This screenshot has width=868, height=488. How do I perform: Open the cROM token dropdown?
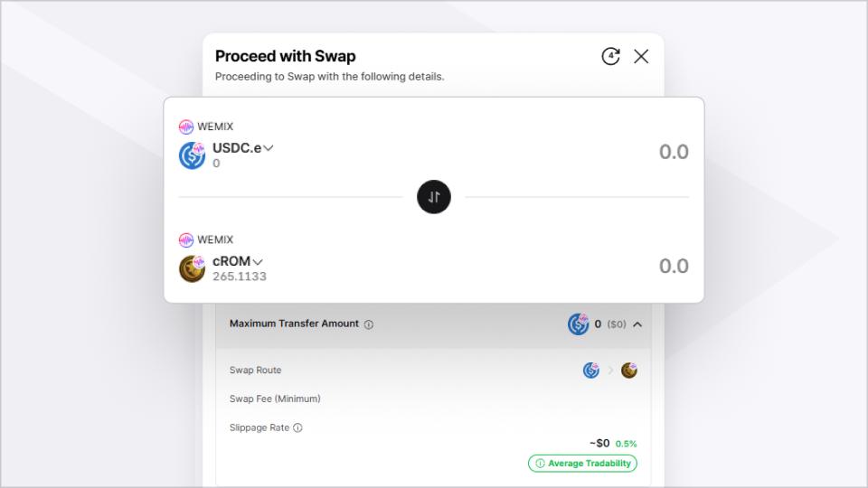[238, 261]
